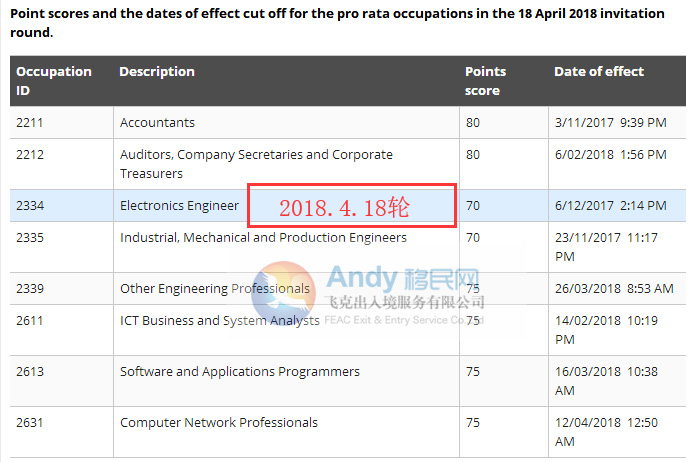Select Computer Network Professionals entry
The height and width of the screenshot is (462, 697).
point(219,423)
